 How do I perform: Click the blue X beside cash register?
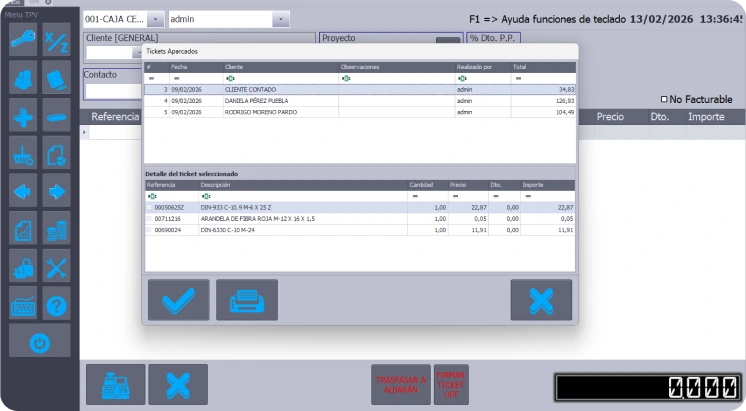coord(178,384)
